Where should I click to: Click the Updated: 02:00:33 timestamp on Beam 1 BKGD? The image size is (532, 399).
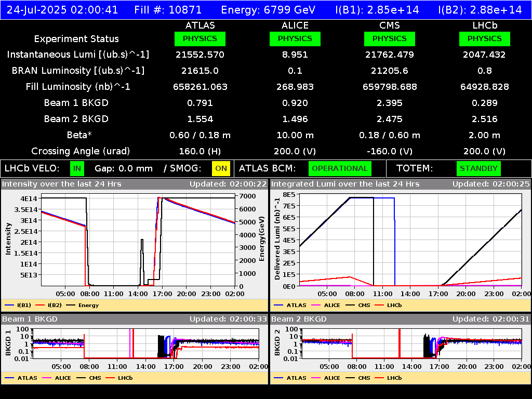[228, 319]
